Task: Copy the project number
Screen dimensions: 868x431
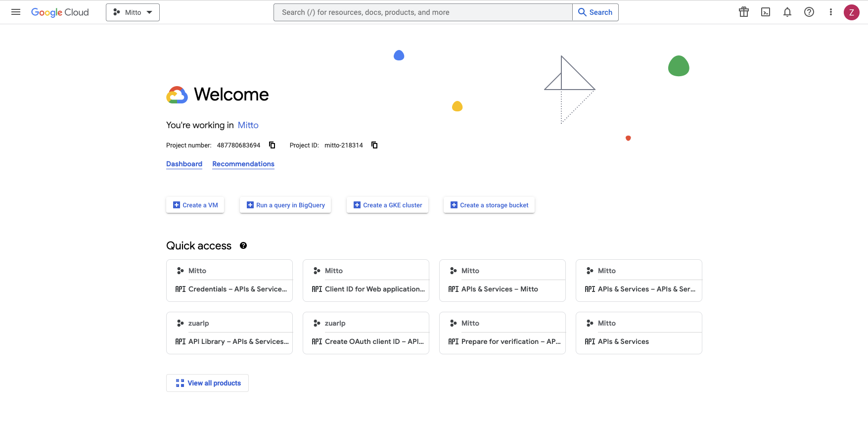Action: (272, 145)
